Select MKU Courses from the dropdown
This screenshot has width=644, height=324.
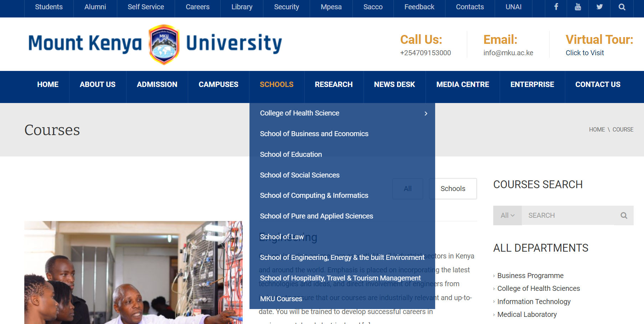tap(281, 299)
